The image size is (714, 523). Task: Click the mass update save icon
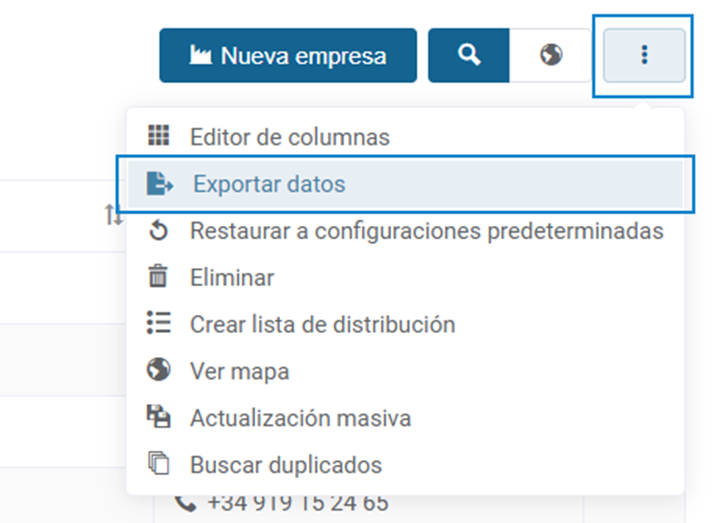tap(158, 416)
